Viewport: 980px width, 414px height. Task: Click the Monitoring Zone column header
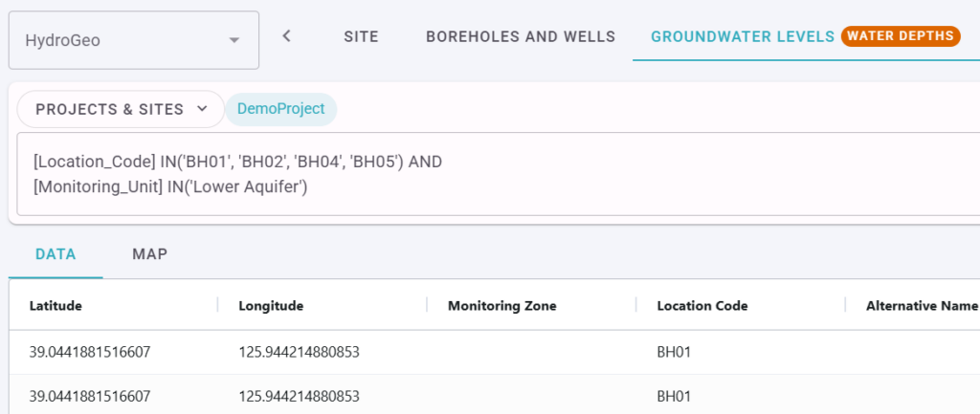pyautogui.click(x=501, y=306)
